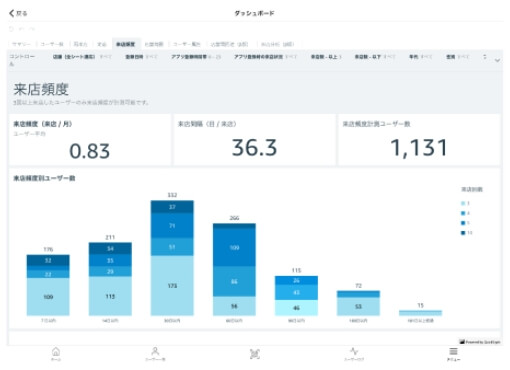Click the light 109 segment in the 176 bar
This screenshot has height=370, width=510.
pyautogui.click(x=48, y=297)
